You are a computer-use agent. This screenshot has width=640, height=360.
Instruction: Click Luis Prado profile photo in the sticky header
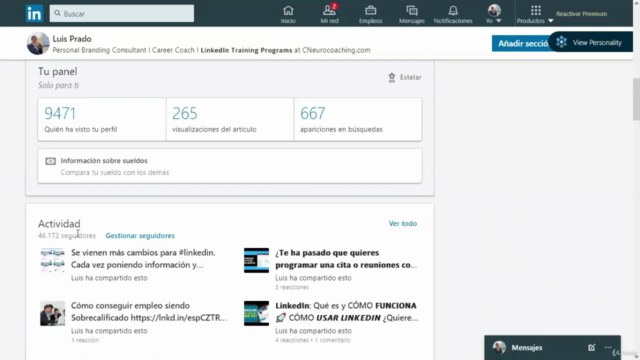[38, 43]
